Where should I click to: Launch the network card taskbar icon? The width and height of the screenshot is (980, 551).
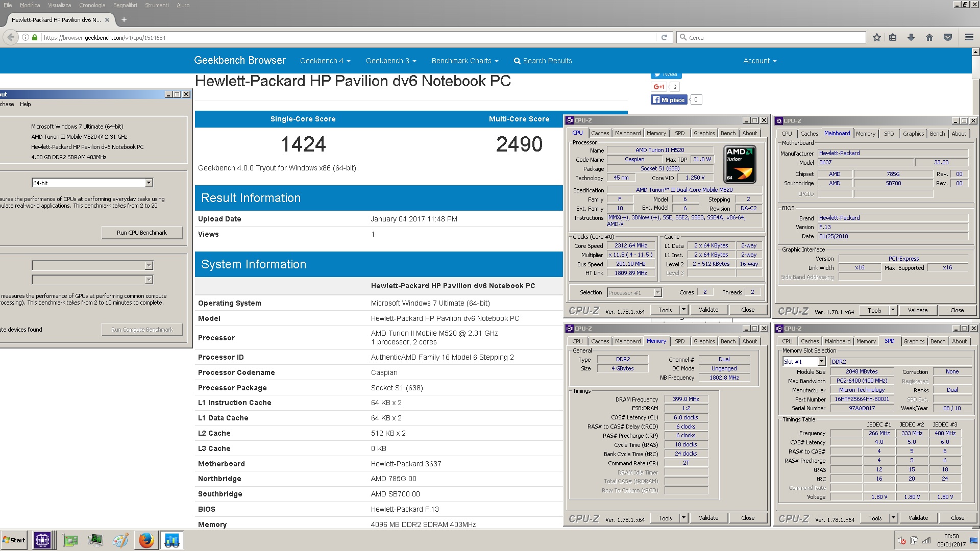click(x=70, y=540)
